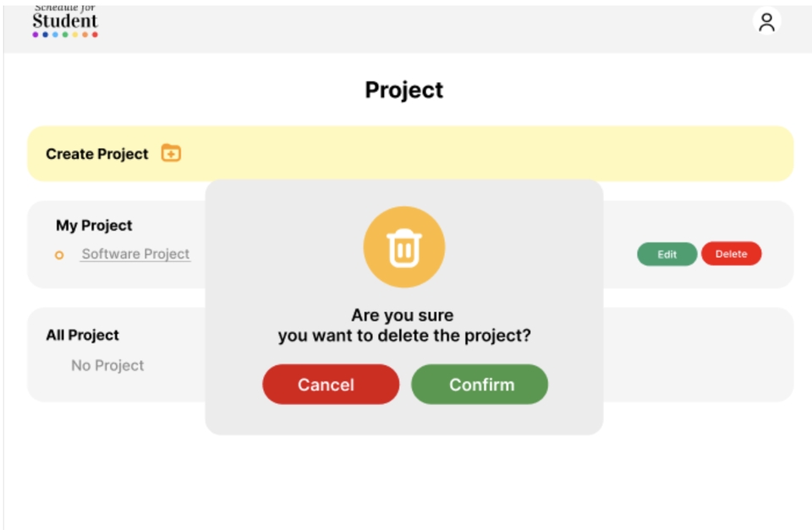812x530 pixels.
Task: Click the All Project section heading
Action: (82, 335)
